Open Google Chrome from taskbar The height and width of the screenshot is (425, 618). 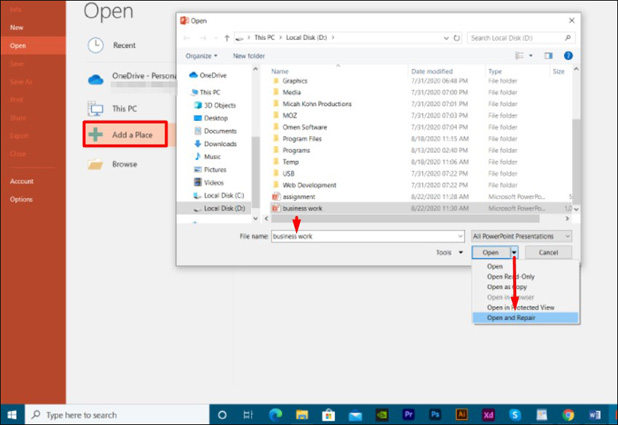click(567, 414)
